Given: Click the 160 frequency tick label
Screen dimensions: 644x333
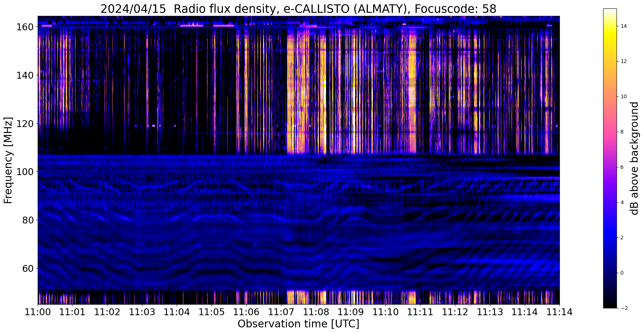Looking at the screenshot, I should tap(25, 27).
